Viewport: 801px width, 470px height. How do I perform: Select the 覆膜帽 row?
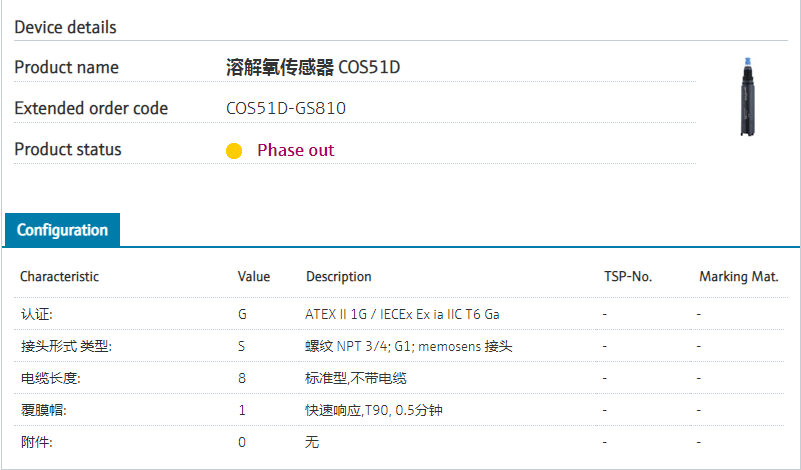coord(44,410)
